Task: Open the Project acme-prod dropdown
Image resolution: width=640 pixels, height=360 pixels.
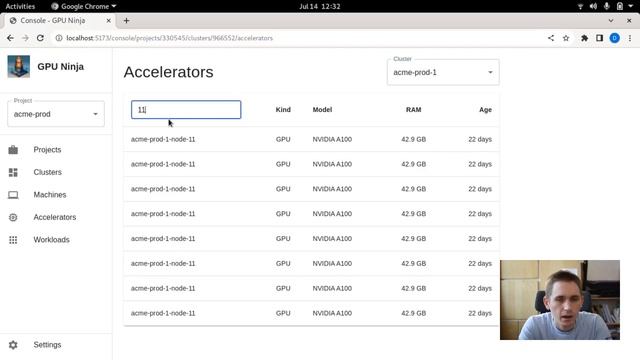Action: (56, 114)
